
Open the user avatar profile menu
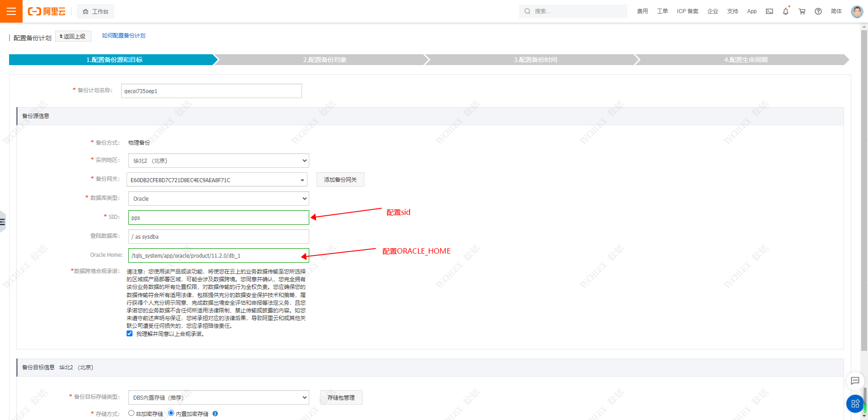[x=857, y=11]
